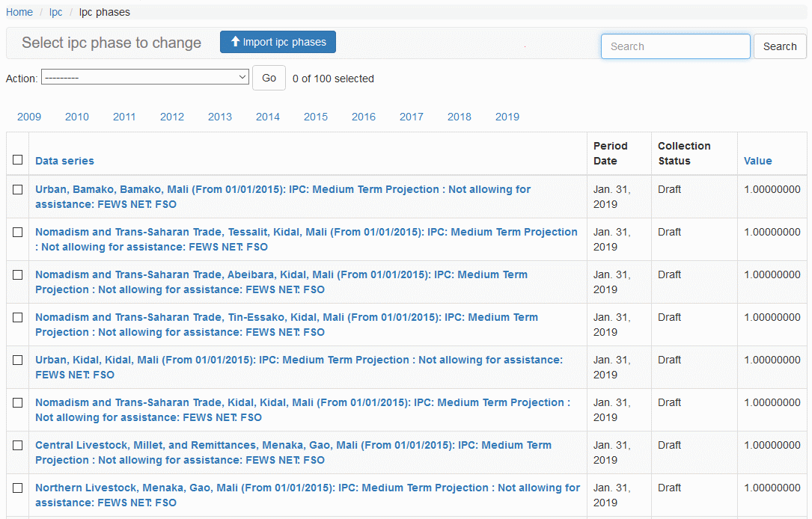Tick the Northern Livestock, Menaka row checkbox
The width and height of the screenshot is (812, 519).
[18, 488]
